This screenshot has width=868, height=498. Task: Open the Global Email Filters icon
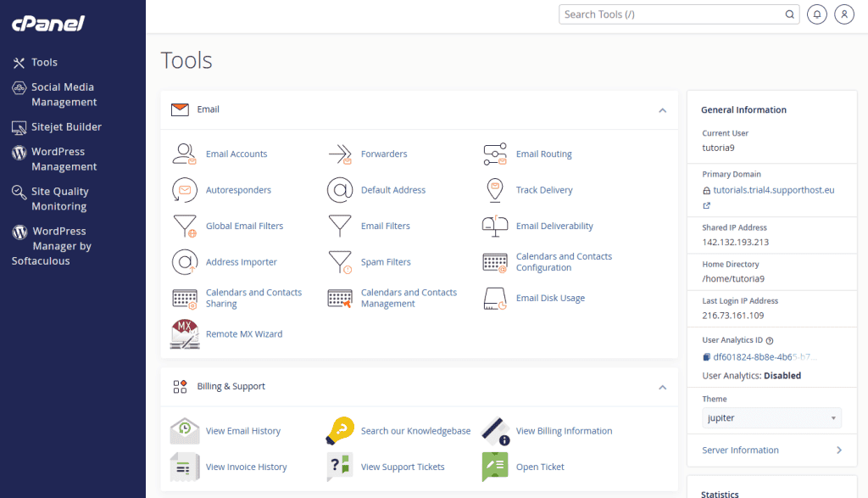tap(184, 226)
